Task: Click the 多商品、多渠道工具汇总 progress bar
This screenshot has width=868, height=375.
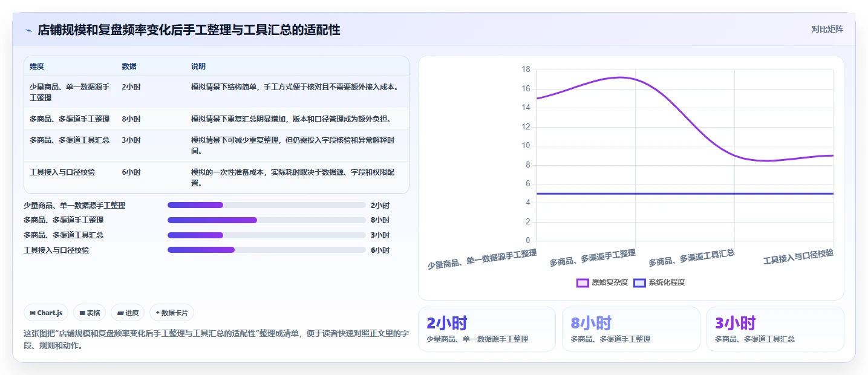Action: (x=267, y=235)
